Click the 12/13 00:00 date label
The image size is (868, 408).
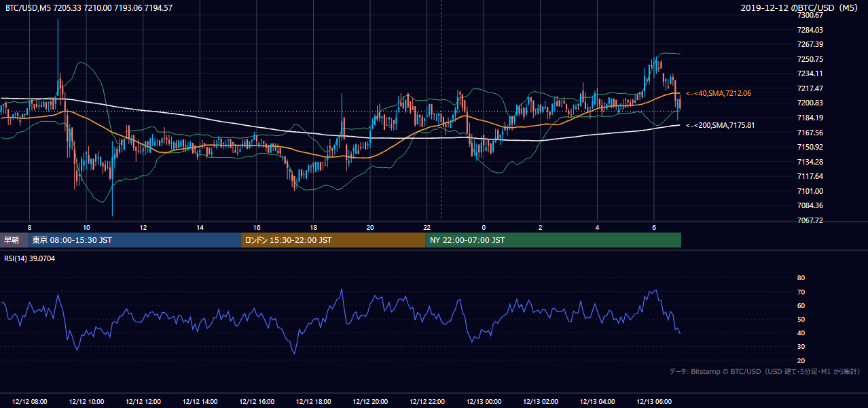[484, 402]
